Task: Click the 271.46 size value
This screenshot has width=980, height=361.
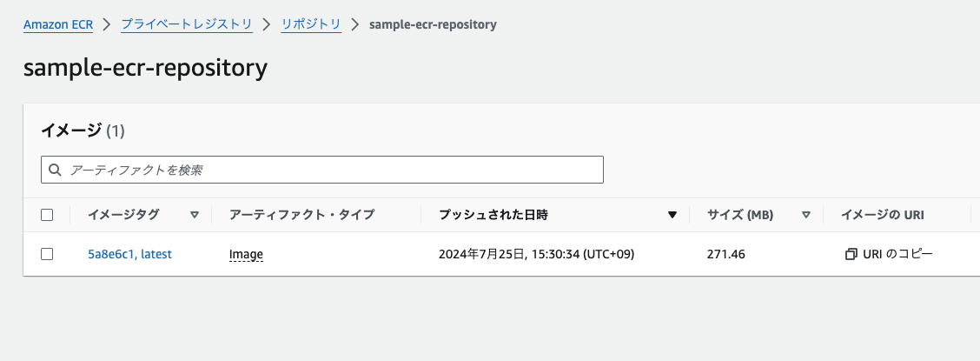Action: pyautogui.click(x=726, y=254)
